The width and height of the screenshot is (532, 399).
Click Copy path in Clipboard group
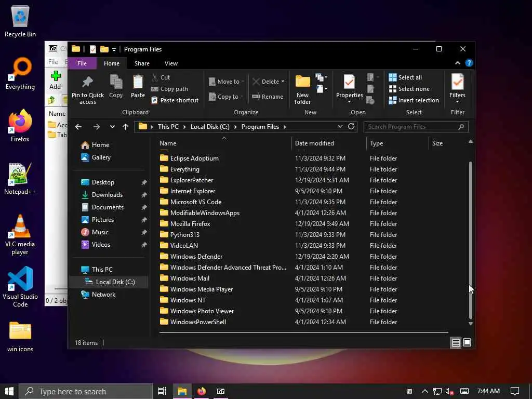(169, 89)
